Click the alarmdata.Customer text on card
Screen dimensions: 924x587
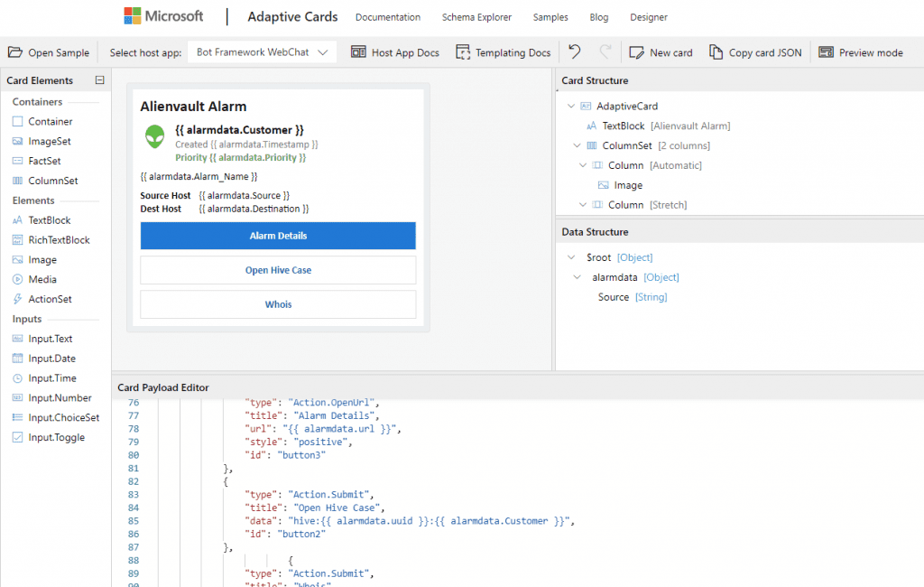(239, 130)
